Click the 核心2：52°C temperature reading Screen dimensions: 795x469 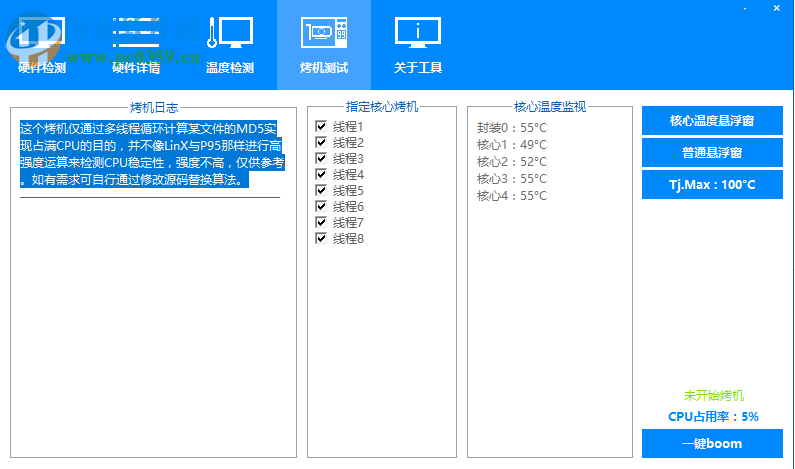512,162
